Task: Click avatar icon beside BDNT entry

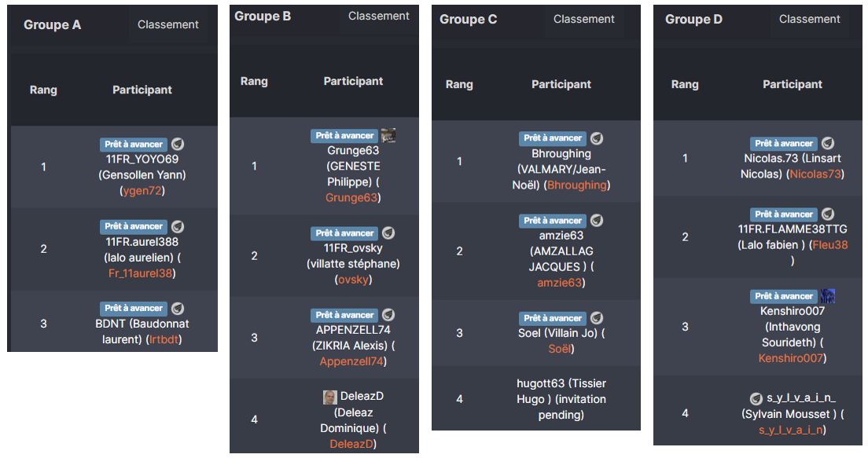Action: (x=178, y=308)
